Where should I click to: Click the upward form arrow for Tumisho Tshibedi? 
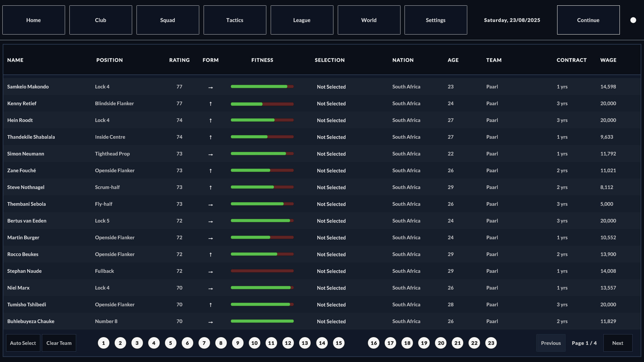(211, 305)
